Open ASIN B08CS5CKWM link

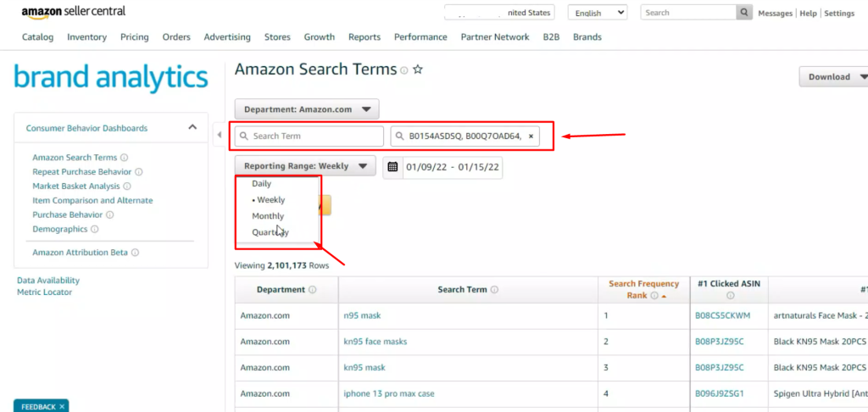pos(723,315)
